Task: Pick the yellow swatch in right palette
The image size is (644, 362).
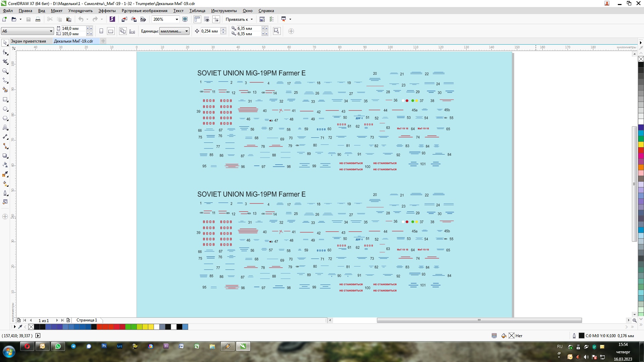Action: click(641, 144)
